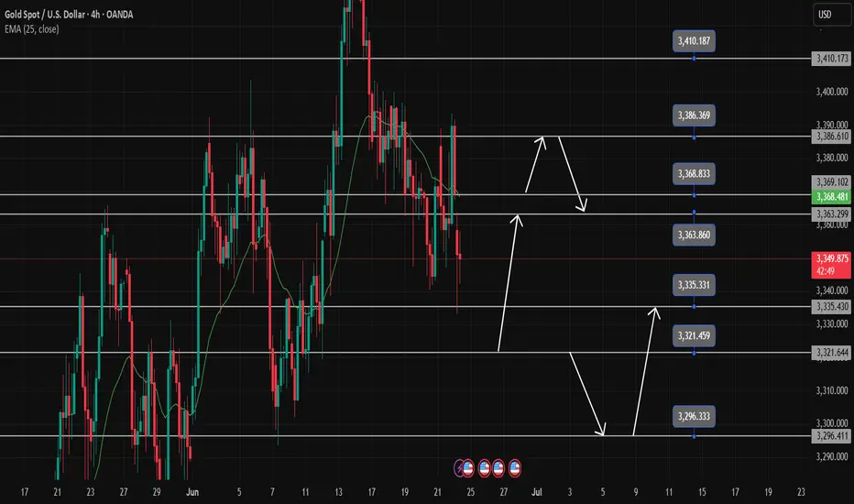854x504 pixels.
Task: Select the EMA (25, close) indicator legend
Action: coord(31,29)
